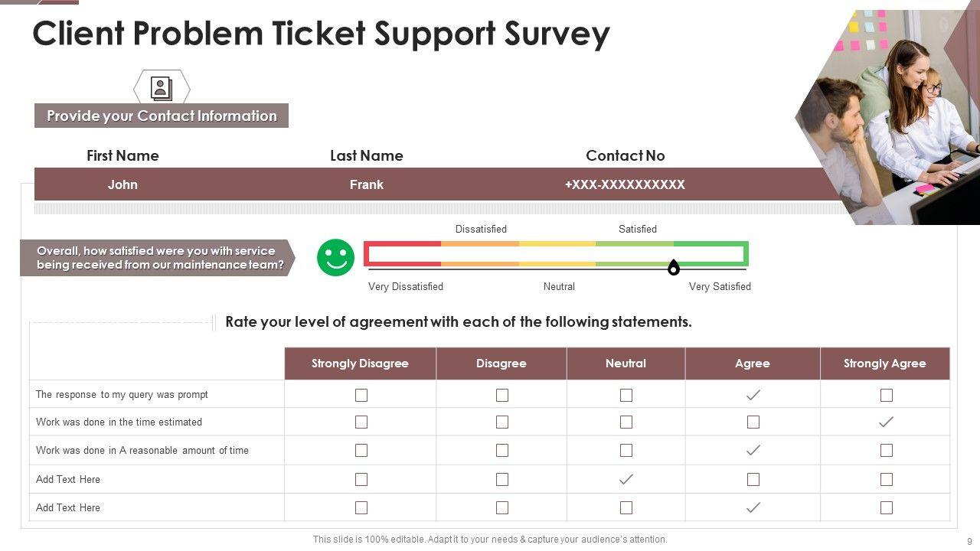Click the First Name field showing John
This screenshot has width=980, height=551.
pos(122,184)
